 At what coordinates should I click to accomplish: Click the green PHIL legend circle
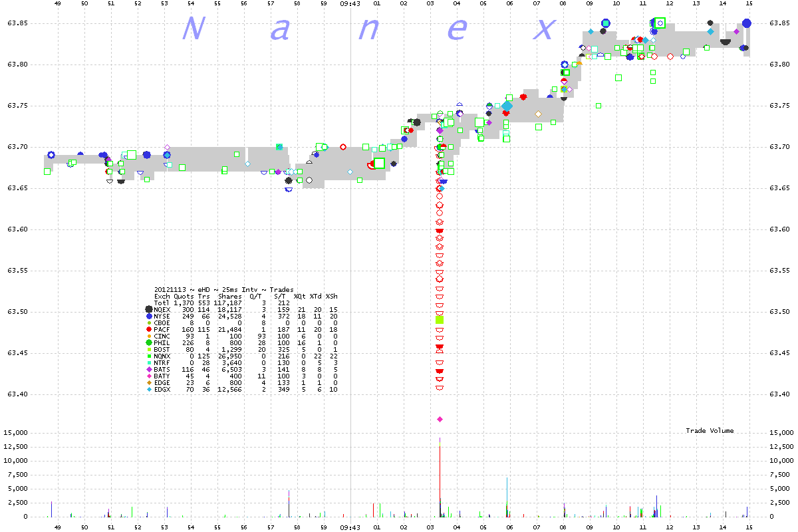[x=148, y=342]
